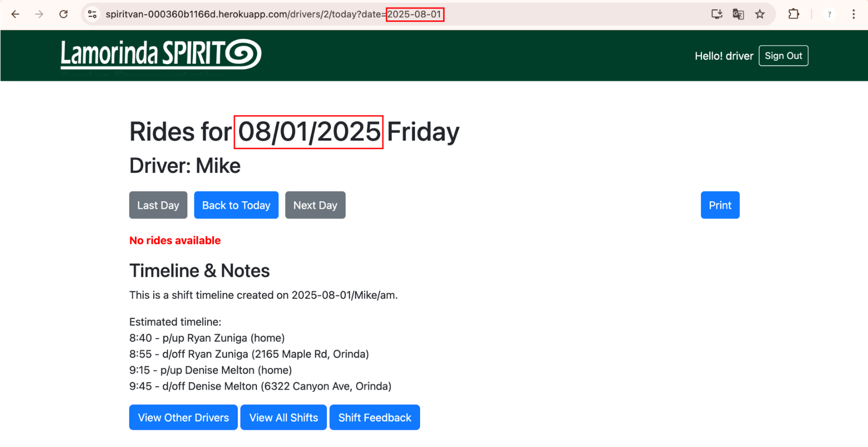
Task: Click the 'Driver: Mike' heading
Action: coord(185,166)
